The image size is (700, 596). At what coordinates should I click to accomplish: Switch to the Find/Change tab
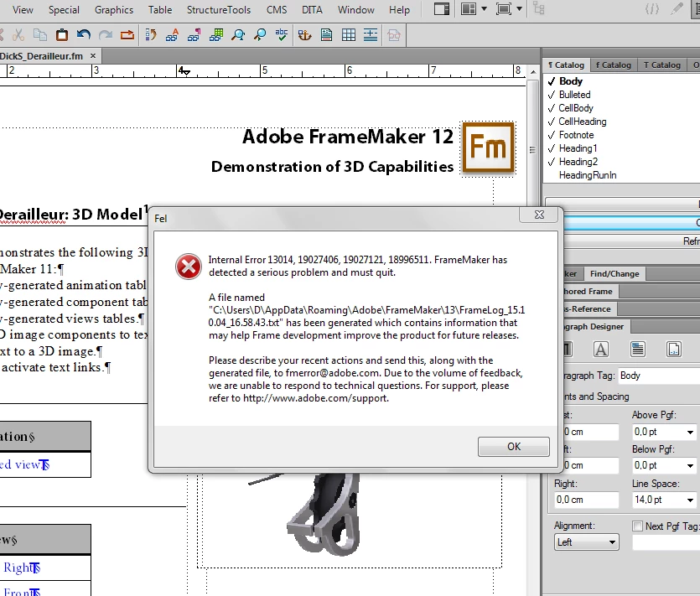click(614, 273)
